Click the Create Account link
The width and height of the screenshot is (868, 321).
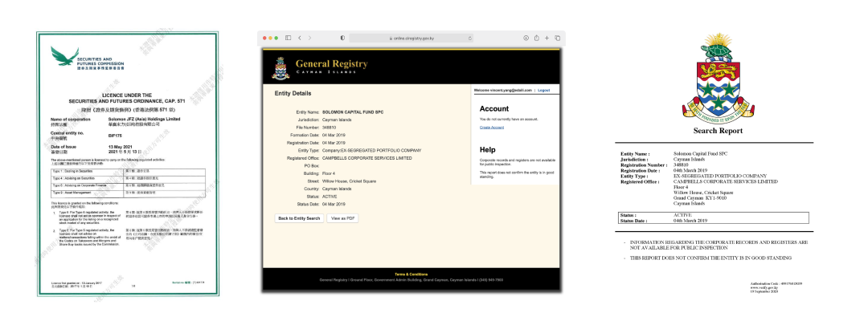pyautogui.click(x=492, y=128)
